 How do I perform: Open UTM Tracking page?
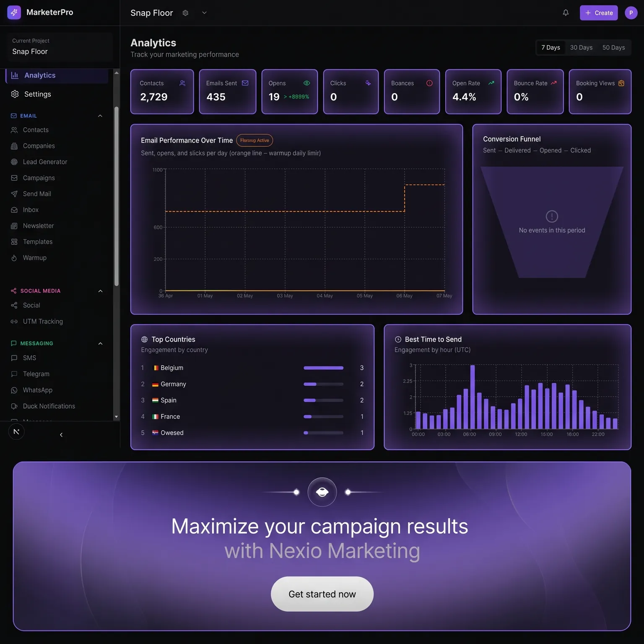pos(43,322)
